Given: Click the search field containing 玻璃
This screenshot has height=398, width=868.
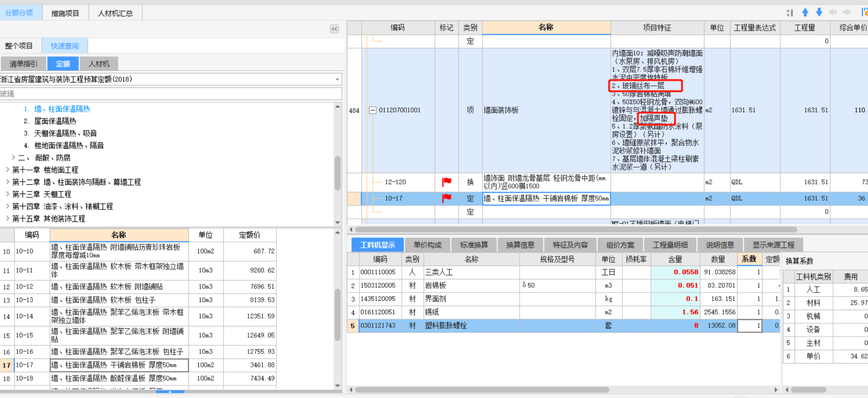Looking at the screenshot, I should pos(171,94).
